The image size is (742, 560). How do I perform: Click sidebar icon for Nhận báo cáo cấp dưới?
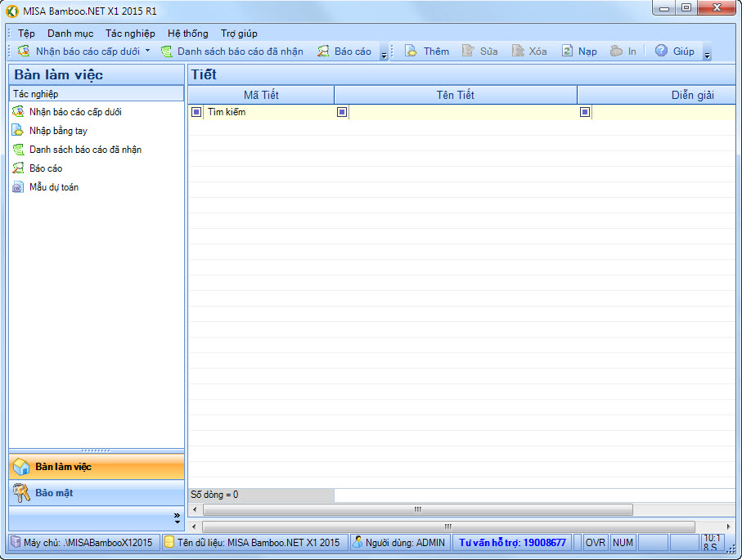pyautogui.click(x=18, y=112)
